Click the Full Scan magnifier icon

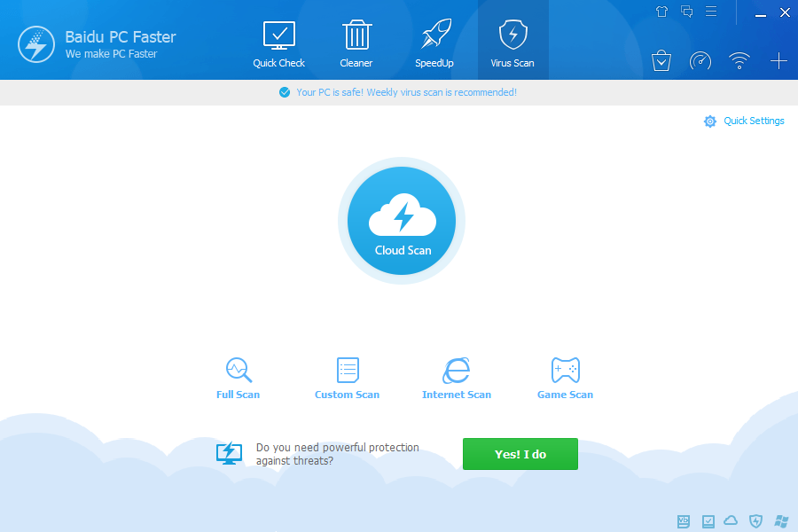(239, 370)
